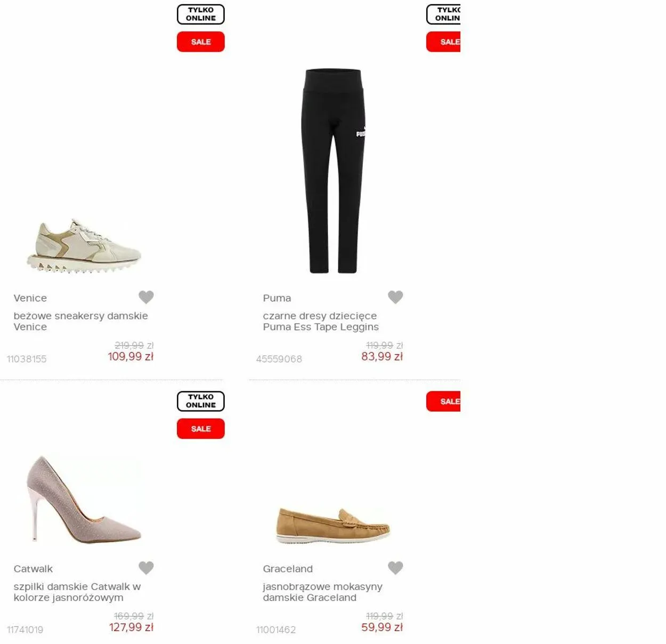Viewport: 666px width, 644px height.
Task: Click the Venice brand name label
Action: (30, 298)
